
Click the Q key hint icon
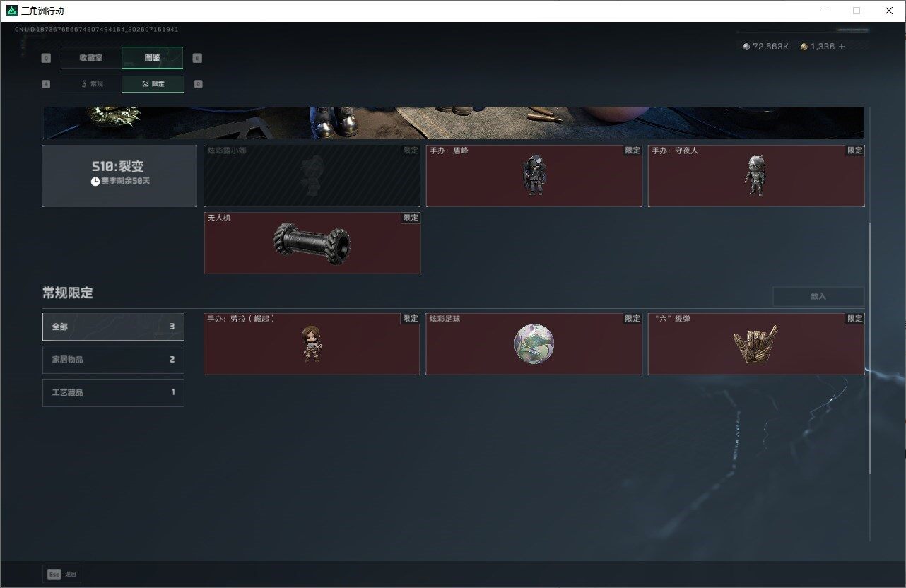tap(46, 59)
